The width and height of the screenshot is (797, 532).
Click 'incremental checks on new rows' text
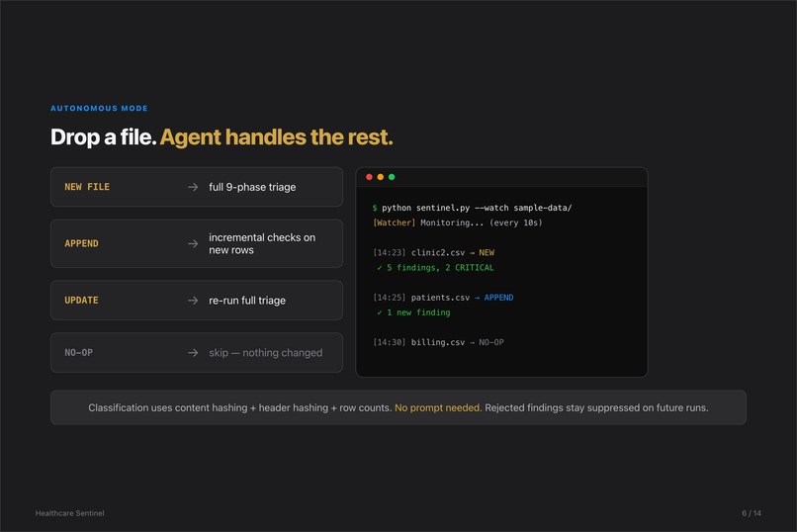coord(262,244)
